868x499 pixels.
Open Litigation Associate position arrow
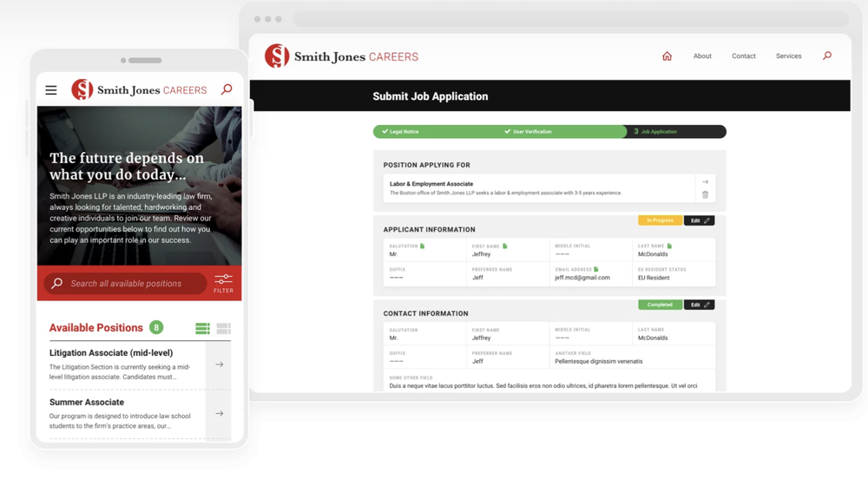click(x=220, y=364)
